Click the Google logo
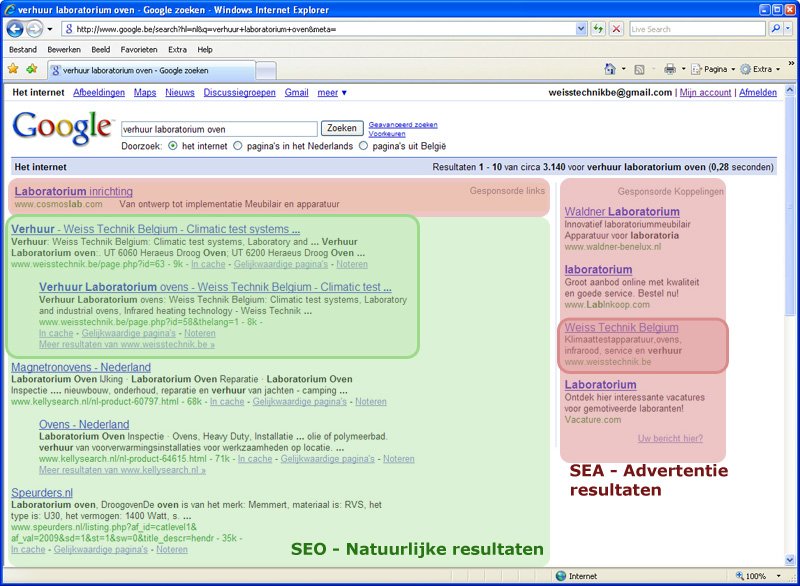This screenshot has width=800, height=586. (62, 128)
